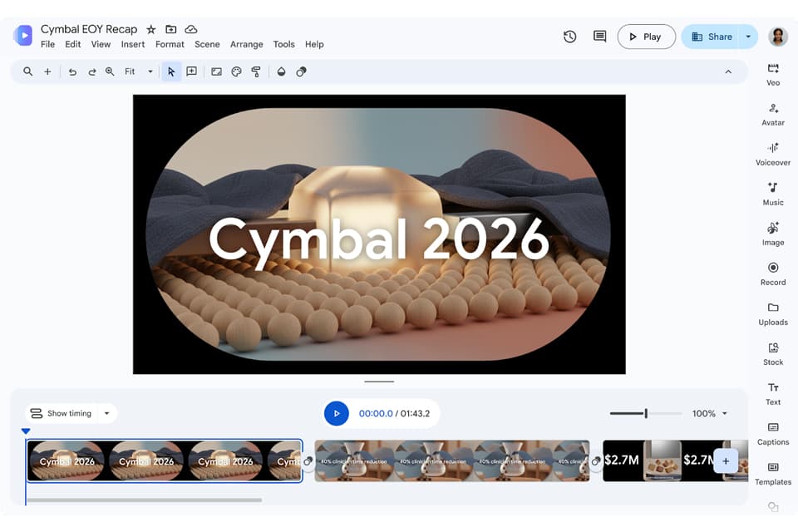Open the Insert menu
Screen dimensions: 798x532
[133, 44]
